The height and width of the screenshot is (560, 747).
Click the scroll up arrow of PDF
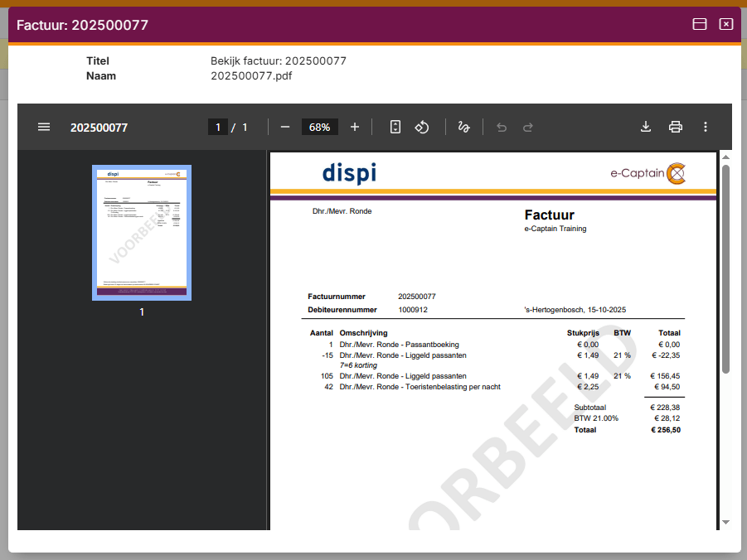725,157
